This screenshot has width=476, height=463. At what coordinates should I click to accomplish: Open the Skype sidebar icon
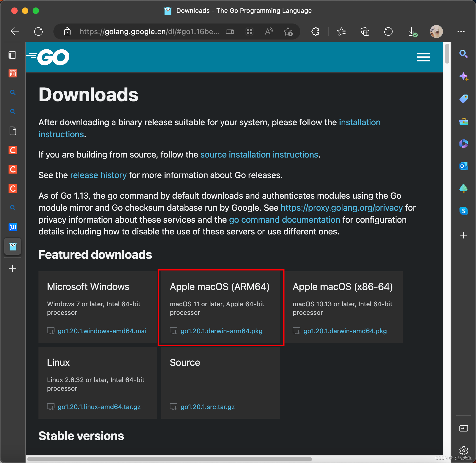(463, 211)
